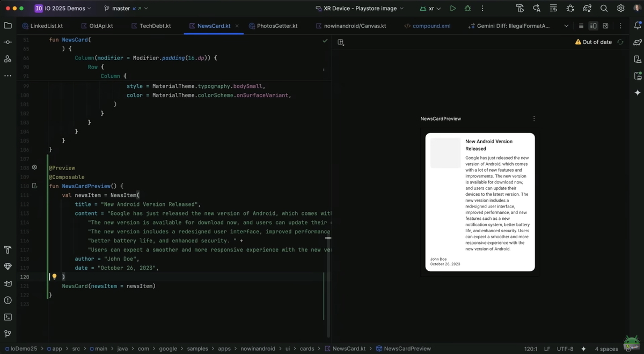Image resolution: width=644 pixels, height=354 pixels.
Task: Open the Search Everywhere magnifier icon
Action: pyautogui.click(x=604, y=9)
